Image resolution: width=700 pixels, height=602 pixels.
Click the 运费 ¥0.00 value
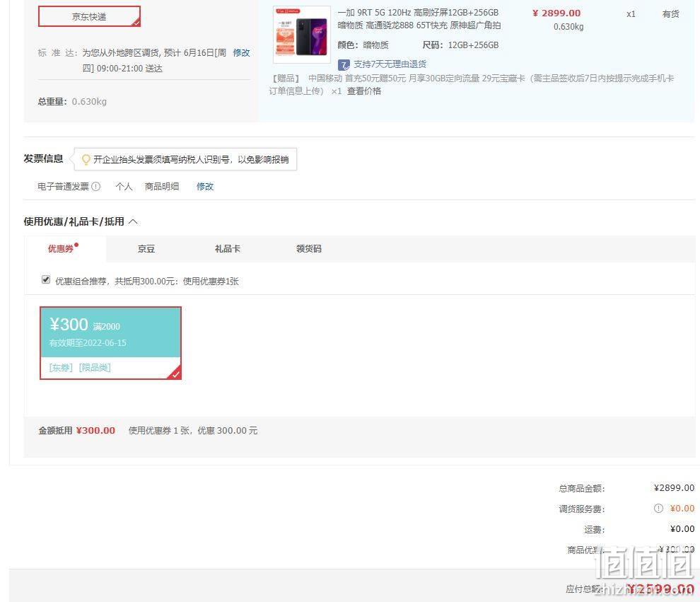682,528
